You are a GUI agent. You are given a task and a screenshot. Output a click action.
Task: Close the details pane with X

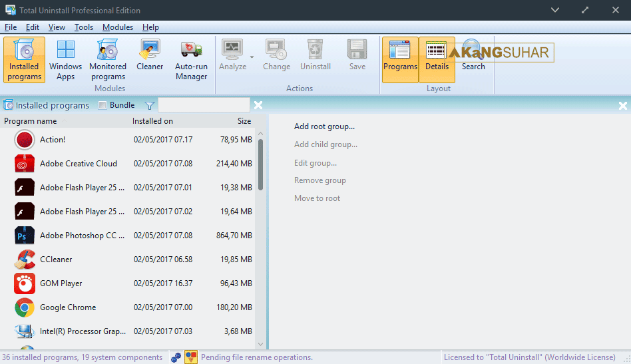pyautogui.click(x=622, y=106)
